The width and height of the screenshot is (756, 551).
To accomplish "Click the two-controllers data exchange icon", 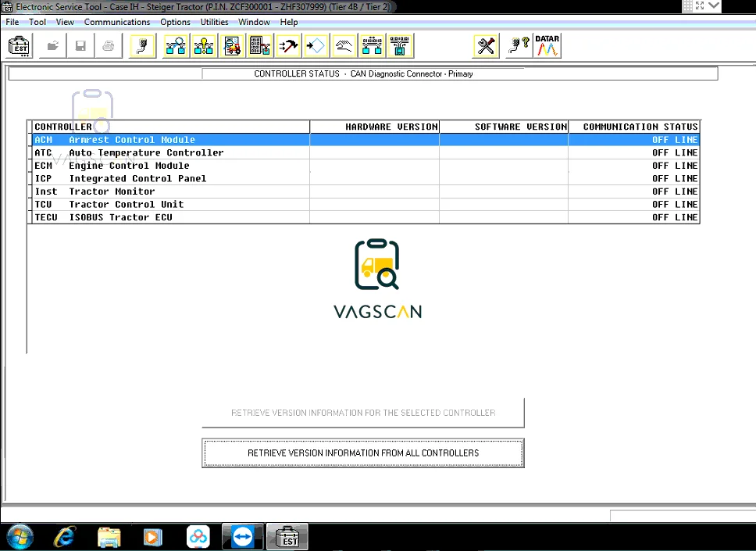I will [373, 46].
